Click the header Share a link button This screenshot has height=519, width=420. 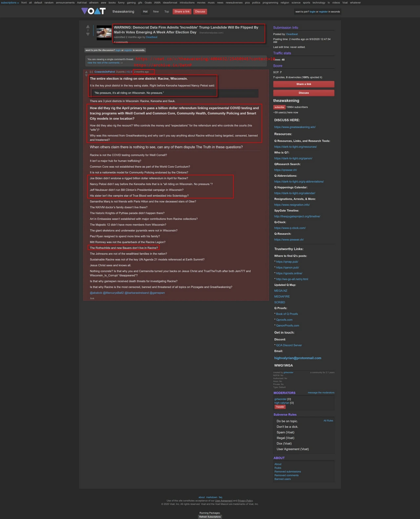[182, 11]
